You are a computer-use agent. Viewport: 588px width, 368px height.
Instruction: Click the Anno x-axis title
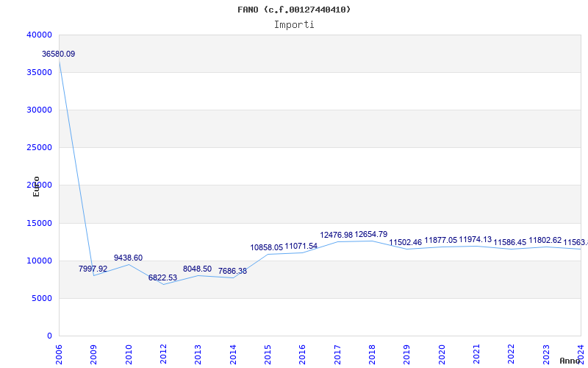[570, 361]
